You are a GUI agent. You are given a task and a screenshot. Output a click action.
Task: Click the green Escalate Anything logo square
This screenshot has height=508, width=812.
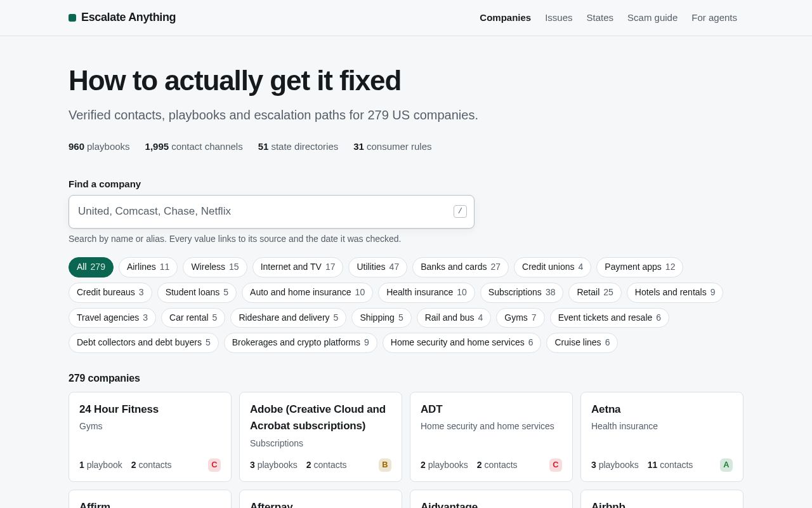72,18
